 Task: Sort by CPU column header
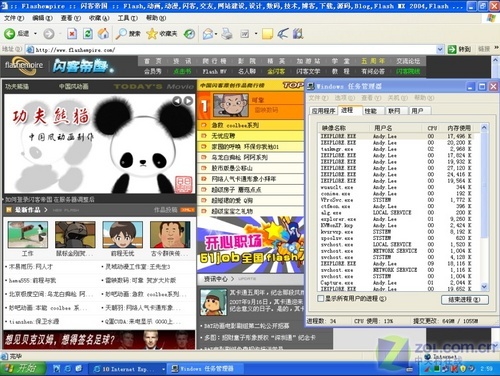click(432, 128)
